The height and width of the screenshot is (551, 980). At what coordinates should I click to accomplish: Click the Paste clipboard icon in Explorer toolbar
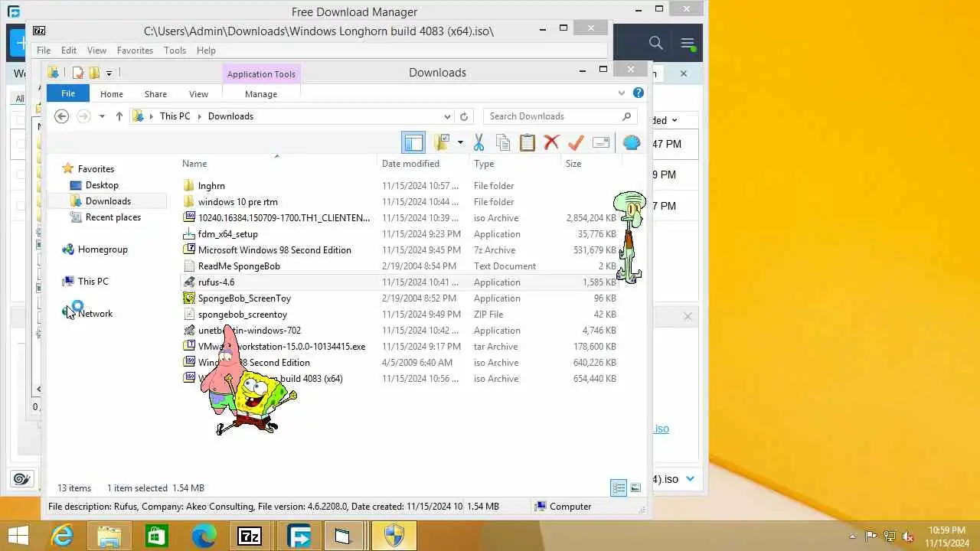(x=528, y=142)
